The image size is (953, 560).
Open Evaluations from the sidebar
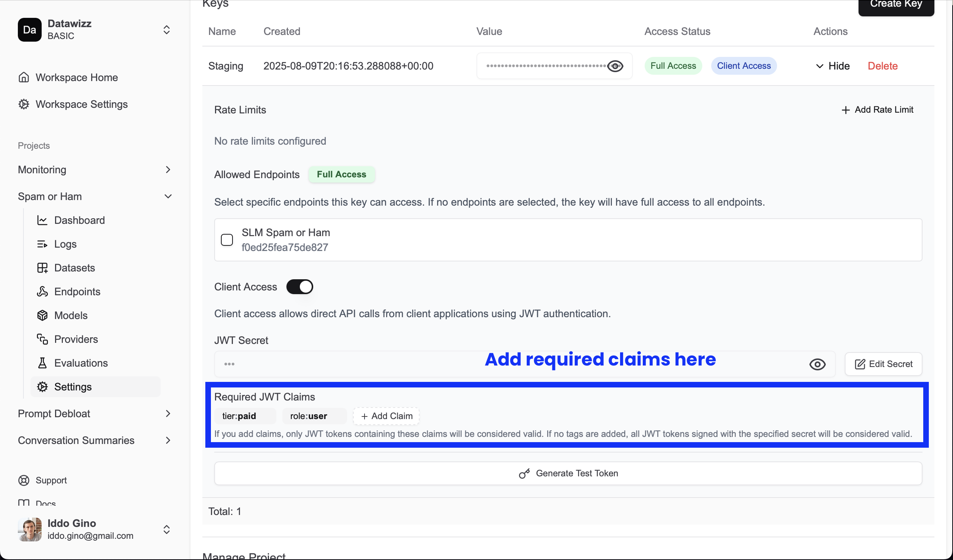(81, 363)
